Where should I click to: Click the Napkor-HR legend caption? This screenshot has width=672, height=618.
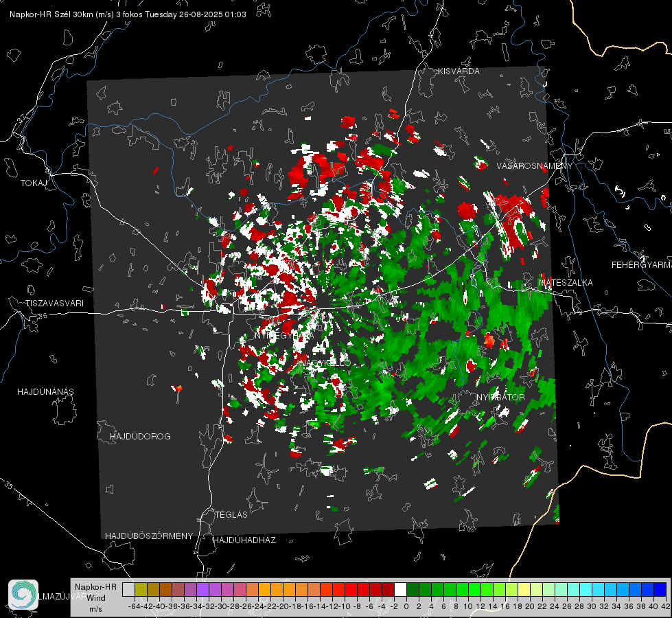pyautogui.click(x=95, y=587)
